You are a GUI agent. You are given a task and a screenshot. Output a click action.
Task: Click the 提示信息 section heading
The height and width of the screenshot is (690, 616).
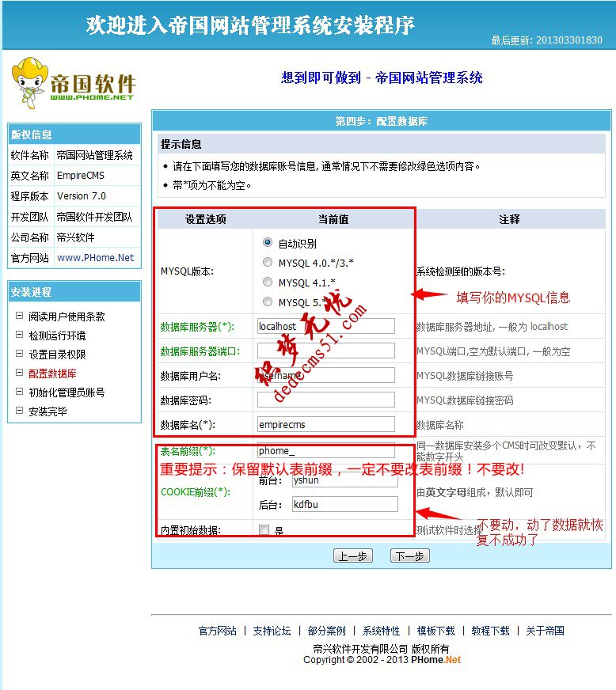(181, 144)
